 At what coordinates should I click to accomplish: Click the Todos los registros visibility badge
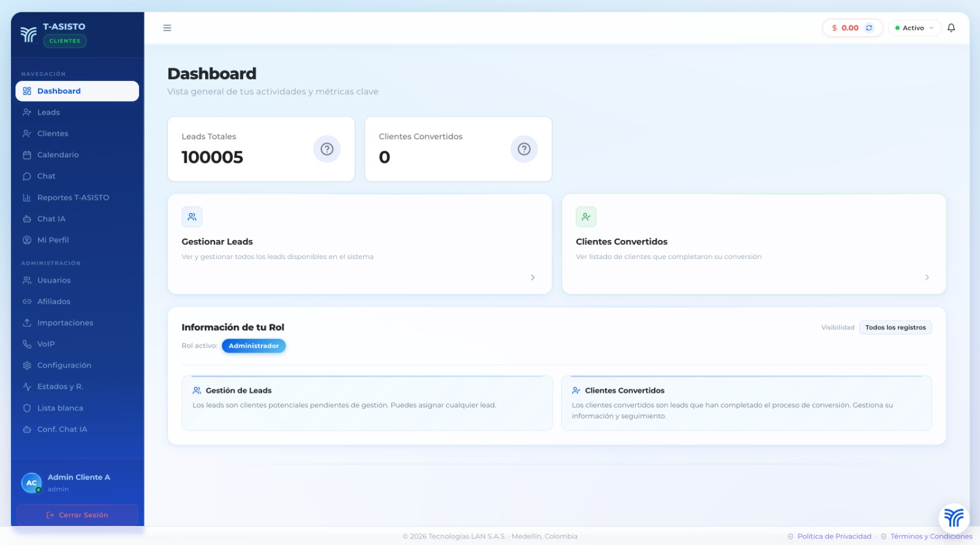(x=895, y=328)
